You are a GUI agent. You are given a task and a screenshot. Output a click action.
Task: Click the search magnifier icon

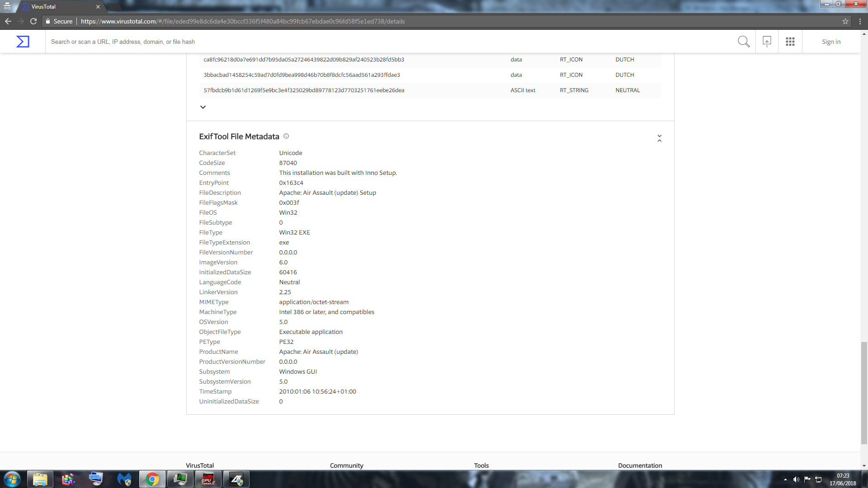pos(744,42)
